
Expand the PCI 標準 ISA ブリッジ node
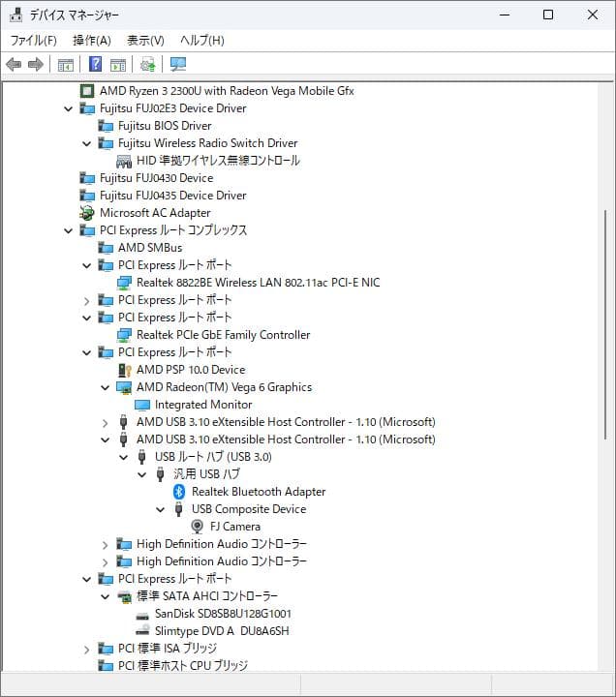[87, 650]
